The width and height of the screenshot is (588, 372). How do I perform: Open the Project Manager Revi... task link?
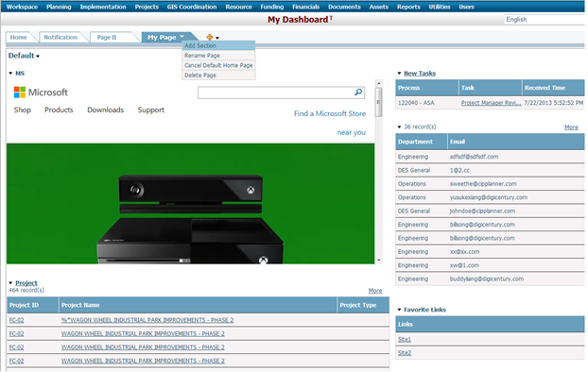tap(491, 103)
